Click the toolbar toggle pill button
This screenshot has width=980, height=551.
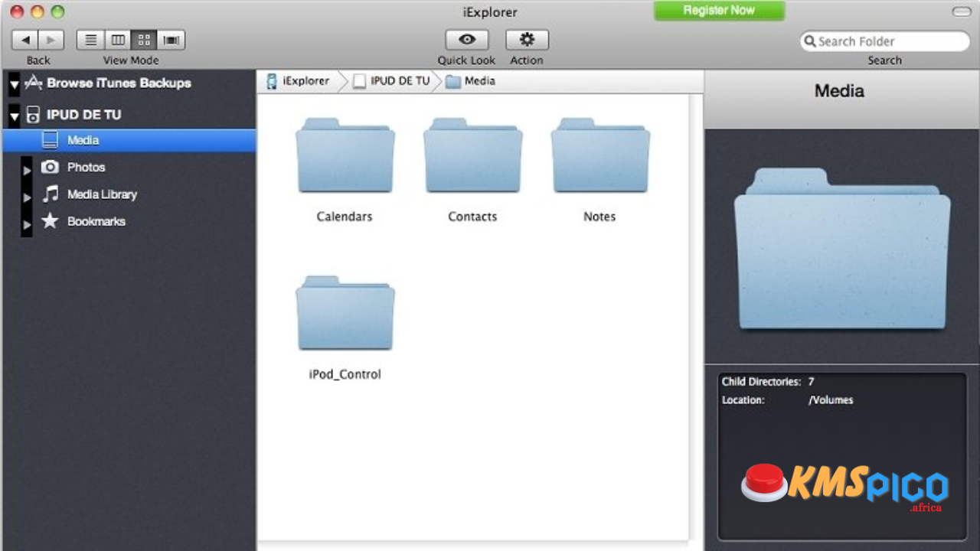point(961,11)
